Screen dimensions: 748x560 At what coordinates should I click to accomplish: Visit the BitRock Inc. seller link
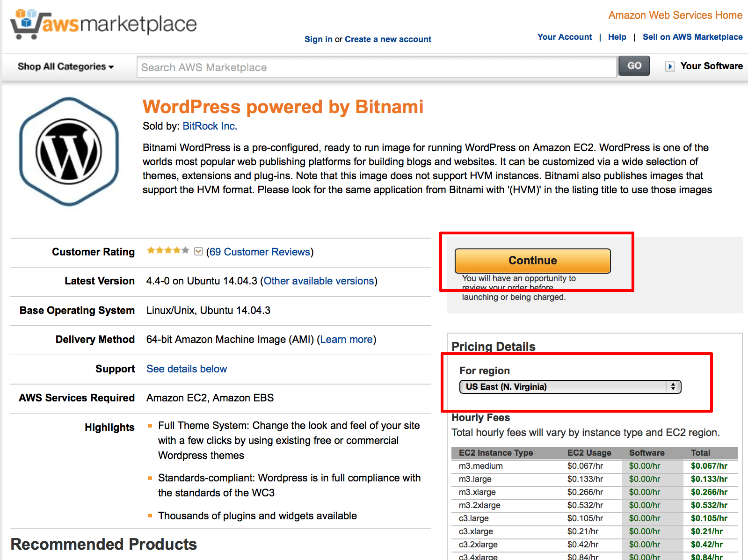point(210,126)
